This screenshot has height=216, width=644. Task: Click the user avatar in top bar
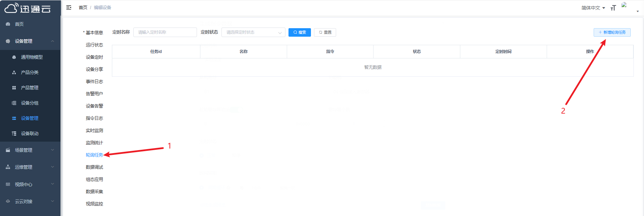(x=624, y=5)
